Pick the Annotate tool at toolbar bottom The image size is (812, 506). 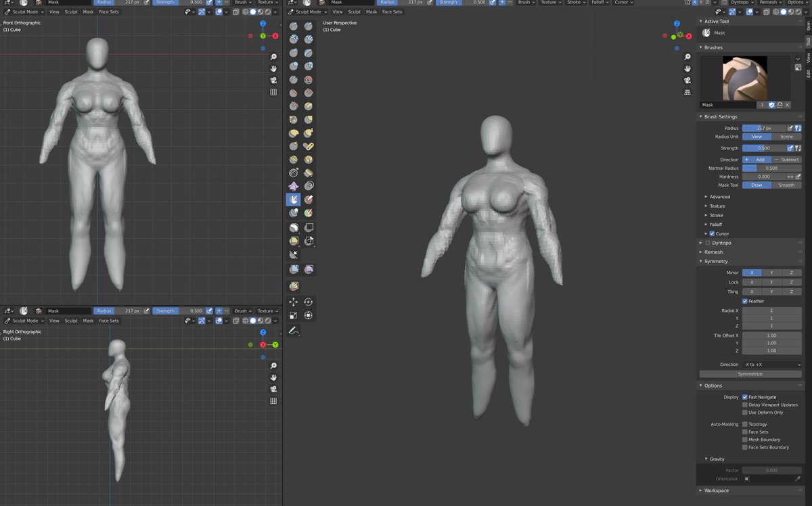(293, 329)
